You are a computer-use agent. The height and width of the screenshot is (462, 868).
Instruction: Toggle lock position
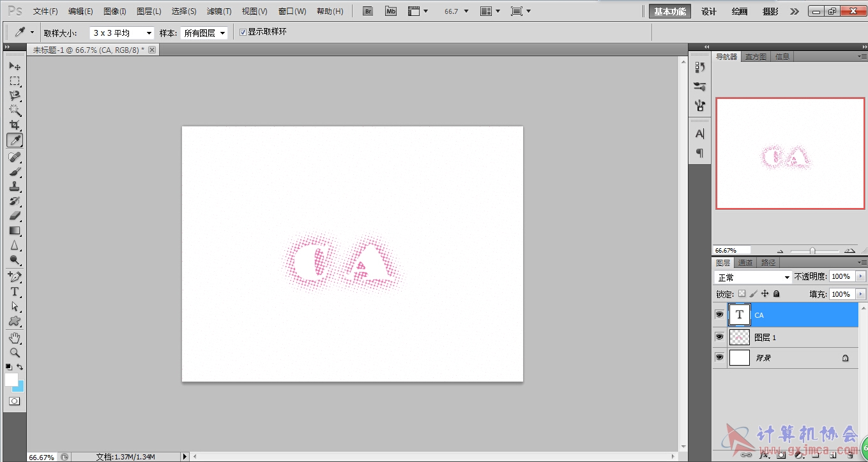[x=765, y=294]
